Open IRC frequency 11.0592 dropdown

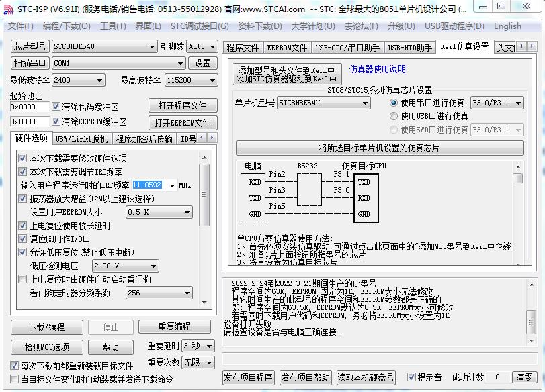[173, 185]
